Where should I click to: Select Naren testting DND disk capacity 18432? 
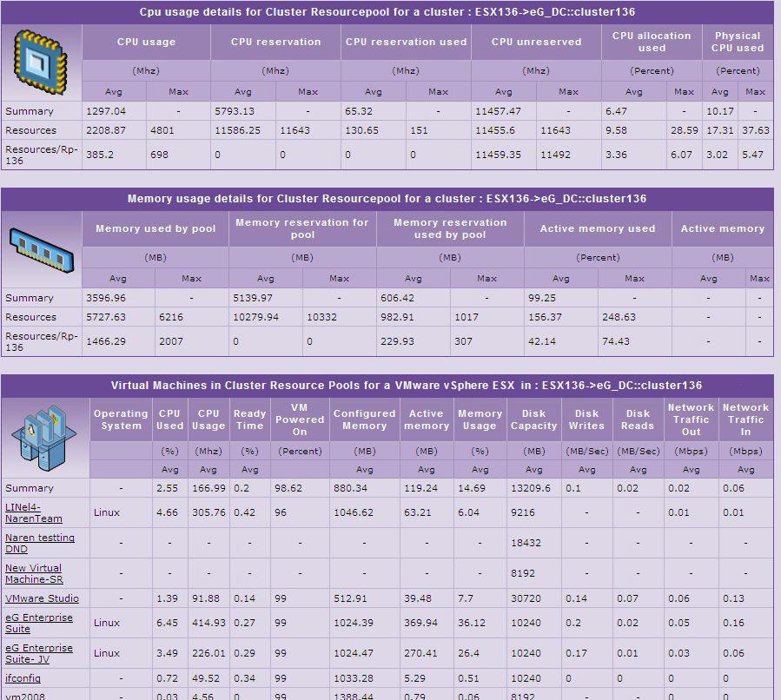(526, 543)
